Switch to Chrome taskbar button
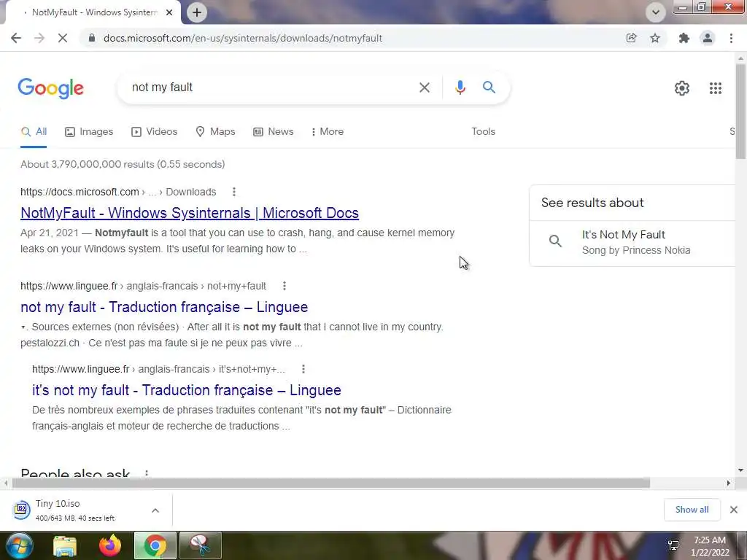 [155, 546]
